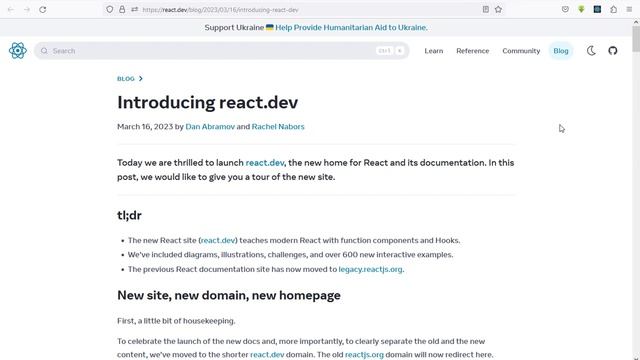This screenshot has width=640, height=360.
Task: Click the 'March 16, 2023' date text
Action: coord(145,127)
